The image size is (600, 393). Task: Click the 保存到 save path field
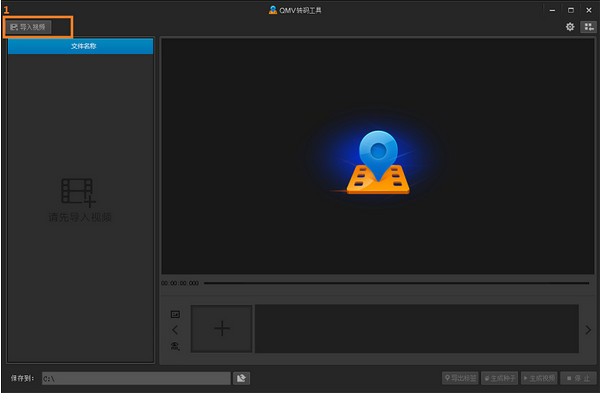pyautogui.click(x=136, y=378)
